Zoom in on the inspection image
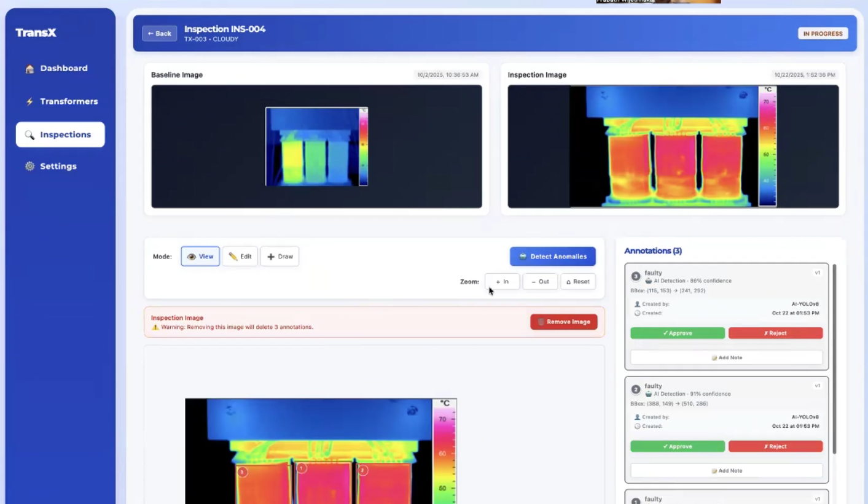Image resolution: width=868 pixels, height=504 pixels. 502,282
